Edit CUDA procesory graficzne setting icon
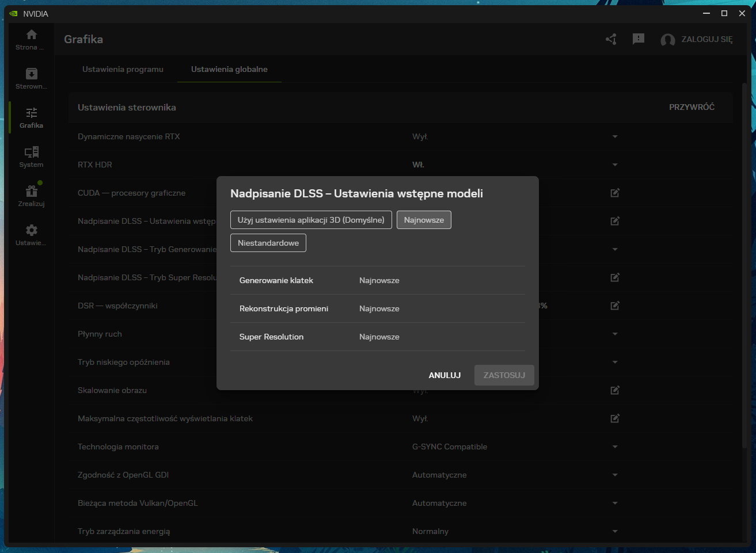This screenshot has width=756, height=553. click(615, 193)
